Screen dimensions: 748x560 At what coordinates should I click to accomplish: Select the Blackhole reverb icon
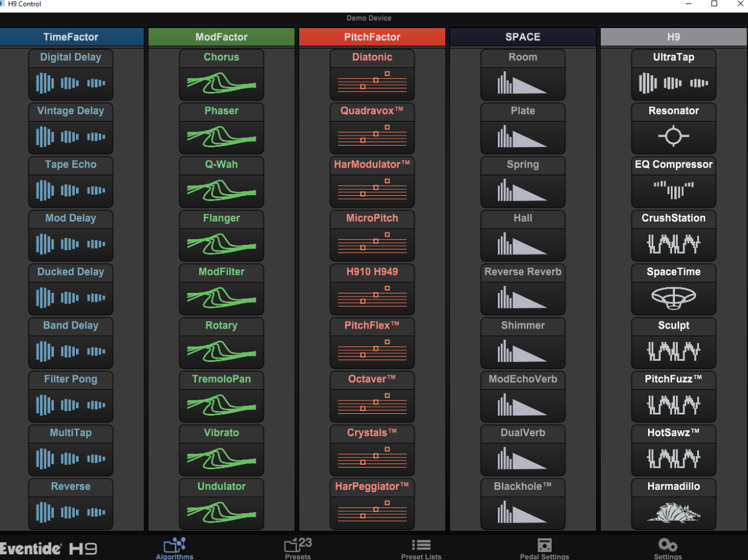coord(522,513)
